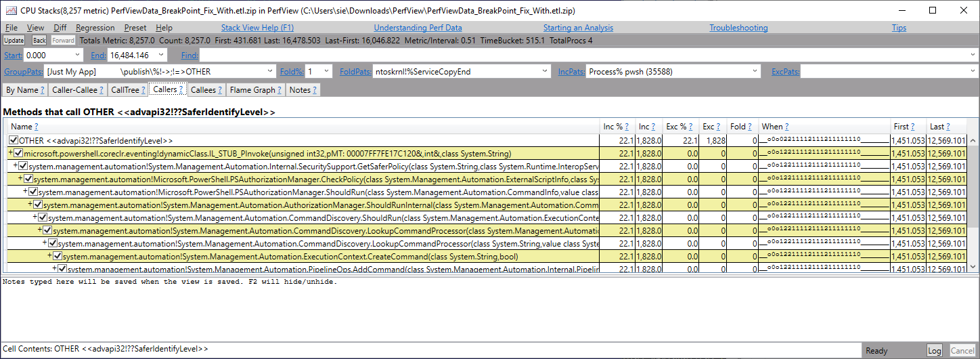Click the vertical scrollbar down arrow of the grid
This screenshot has width=980, height=359.
coord(973,268)
